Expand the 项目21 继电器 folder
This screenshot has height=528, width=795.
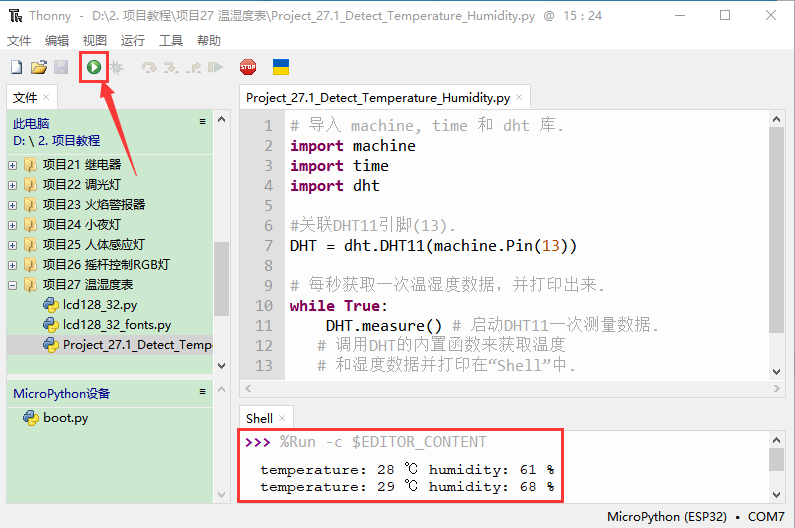(13, 165)
